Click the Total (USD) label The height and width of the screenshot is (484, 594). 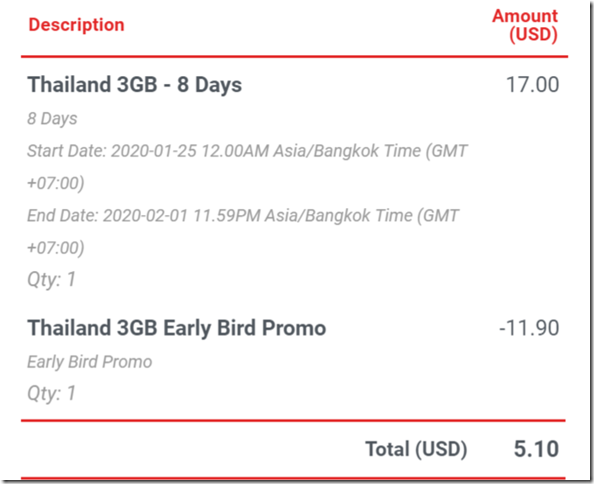click(416, 450)
